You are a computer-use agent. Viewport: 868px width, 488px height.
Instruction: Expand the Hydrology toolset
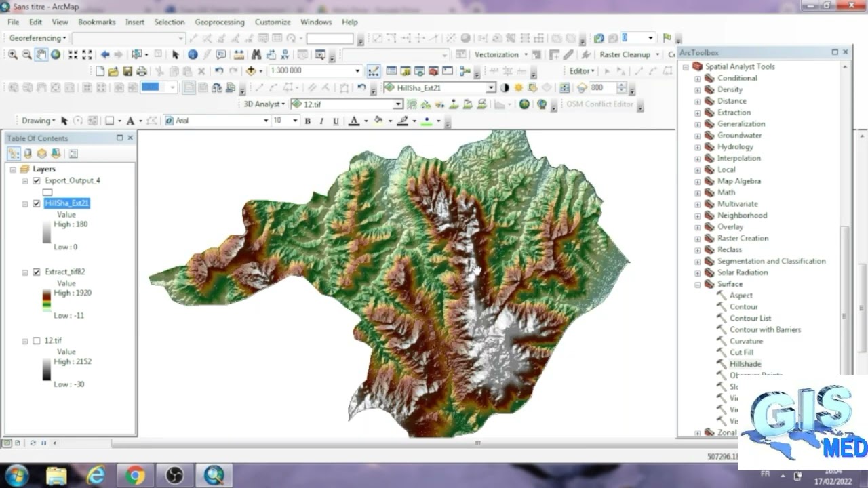tap(697, 147)
